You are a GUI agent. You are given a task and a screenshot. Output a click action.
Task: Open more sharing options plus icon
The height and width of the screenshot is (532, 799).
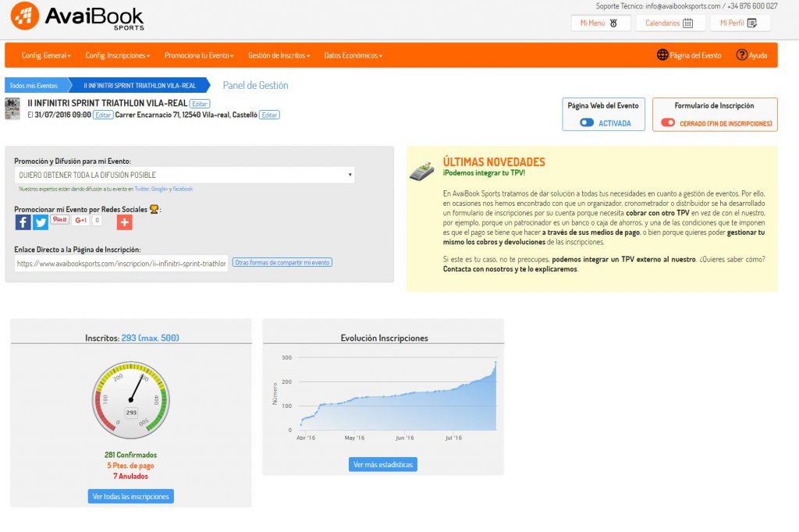(x=124, y=222)
